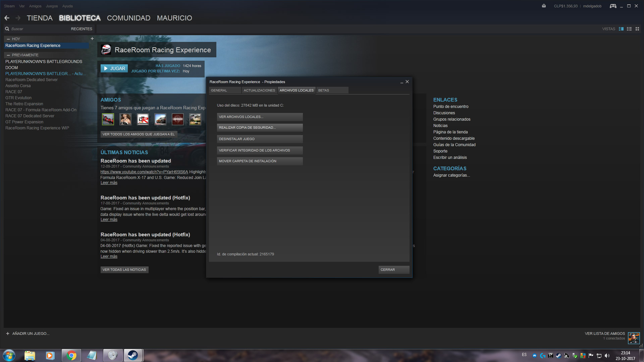This screenshot has width=644, height=362.
Task: Click VER TODAS LAS NOTICIAS button
Action: coord(124,270)
